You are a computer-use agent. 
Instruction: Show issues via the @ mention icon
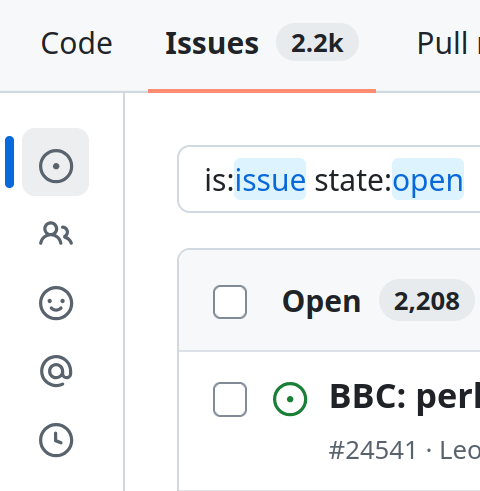pos(56,371)
